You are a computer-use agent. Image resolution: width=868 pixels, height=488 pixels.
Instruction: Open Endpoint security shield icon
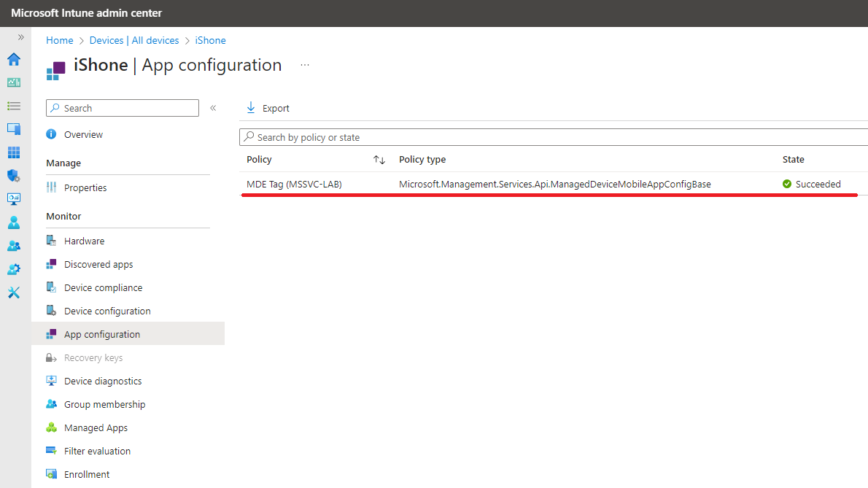coord(14,176)
